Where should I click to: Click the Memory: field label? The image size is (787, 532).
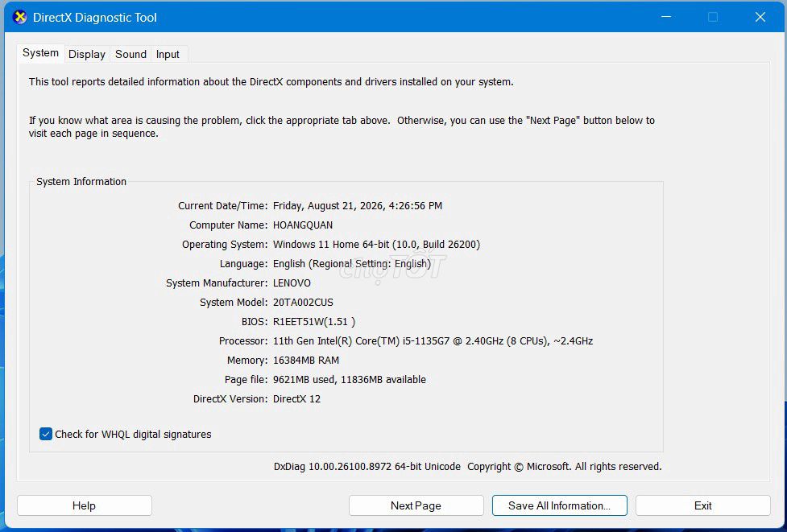[247, 361]
